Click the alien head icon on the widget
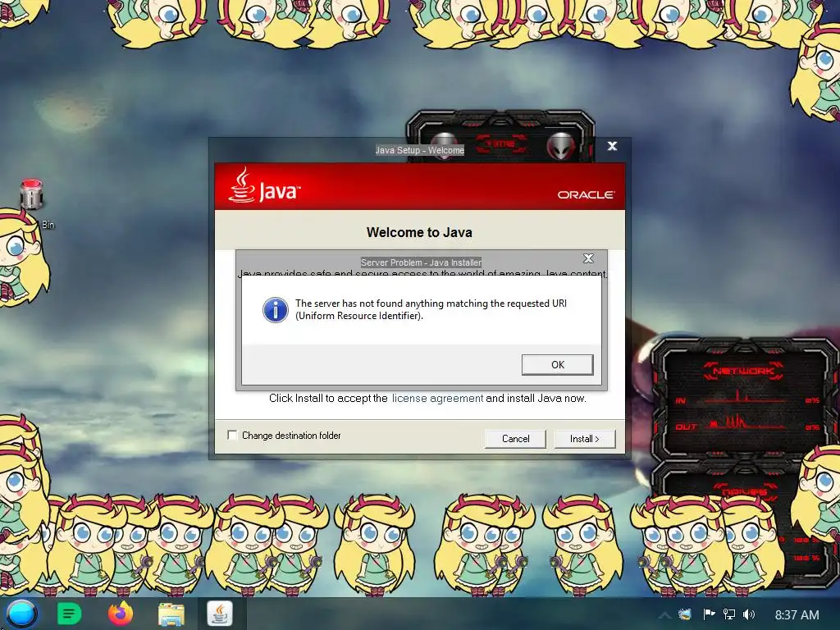 tap(560, 144)
